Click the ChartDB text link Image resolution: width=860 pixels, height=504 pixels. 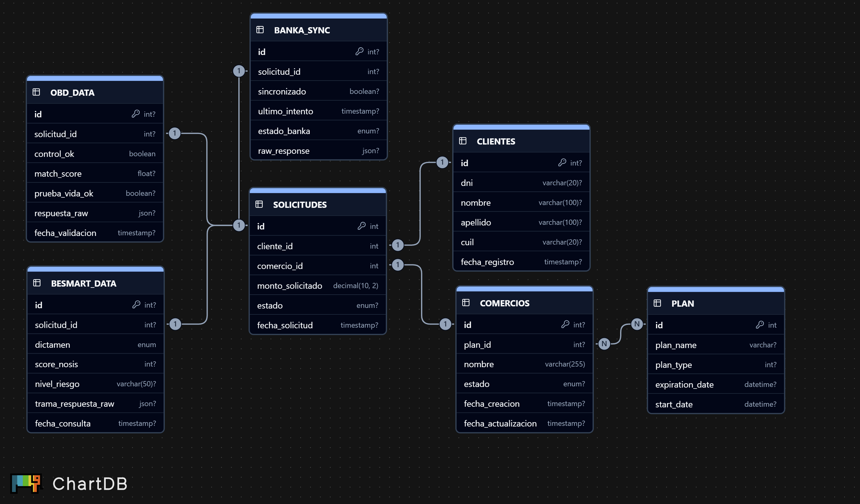click(90, 484)
